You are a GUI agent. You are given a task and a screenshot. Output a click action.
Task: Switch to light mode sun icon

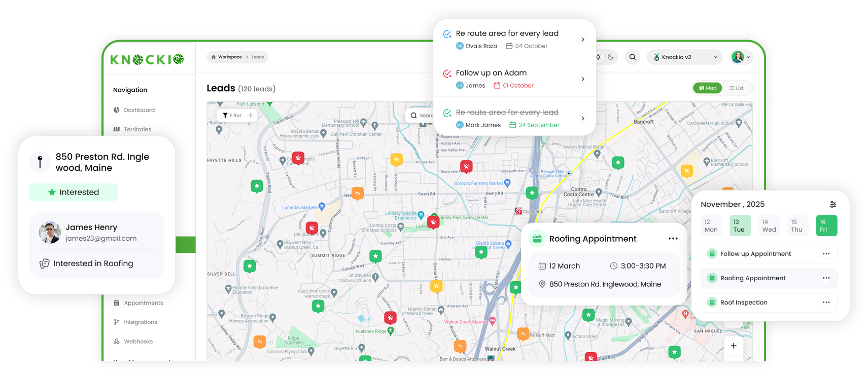pos(599,57)
